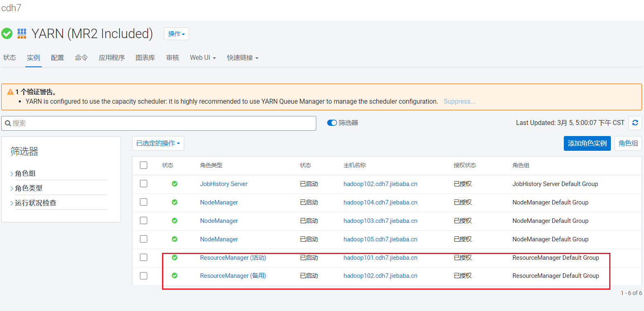Open the 图表库 tab
This screenshot has width=644, height=311.
point(145,58)
